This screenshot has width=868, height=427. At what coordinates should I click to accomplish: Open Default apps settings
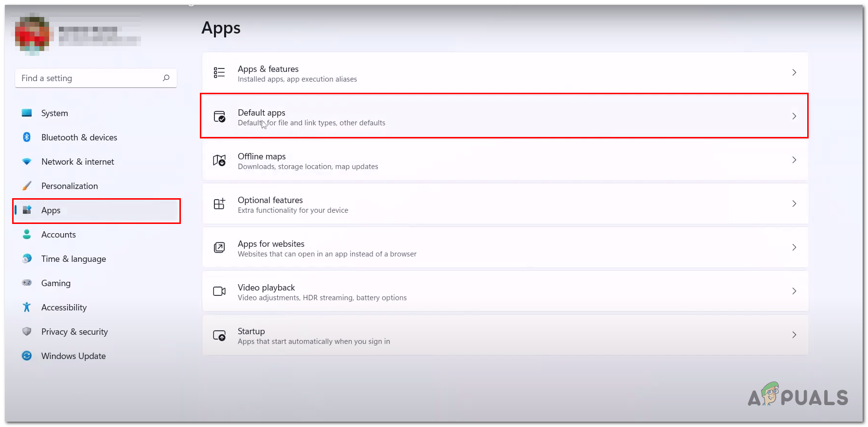coord(504,116)
